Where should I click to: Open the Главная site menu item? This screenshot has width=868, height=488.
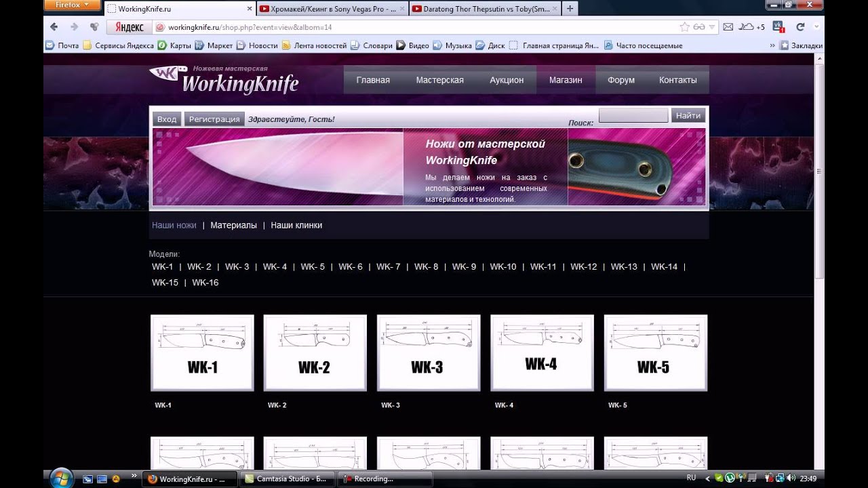click(x=373, y=80)
